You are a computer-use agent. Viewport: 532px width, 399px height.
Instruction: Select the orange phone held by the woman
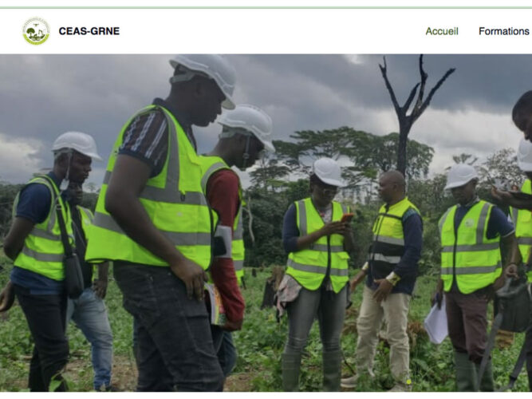(x=347, y=218)
